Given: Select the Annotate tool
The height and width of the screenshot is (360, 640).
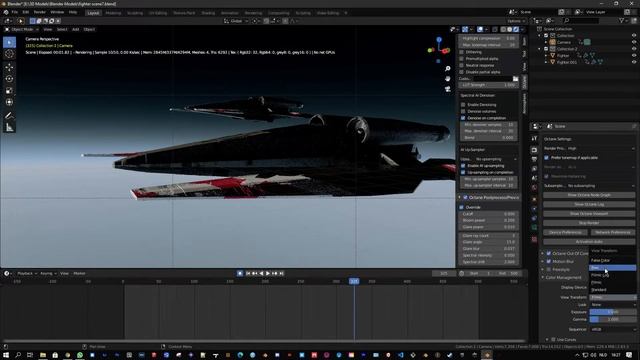Looking at the screenshot, I should pos(9,116).
